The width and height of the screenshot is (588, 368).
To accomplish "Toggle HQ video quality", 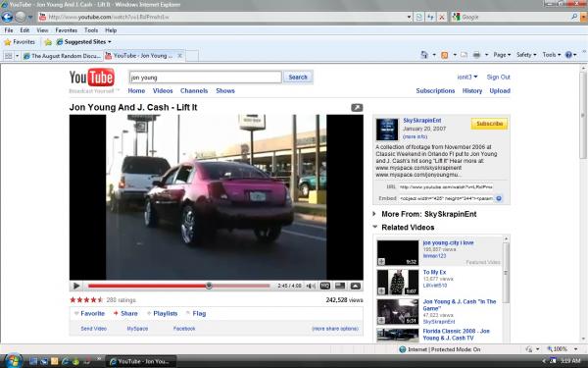I will (x=325, y=286).
